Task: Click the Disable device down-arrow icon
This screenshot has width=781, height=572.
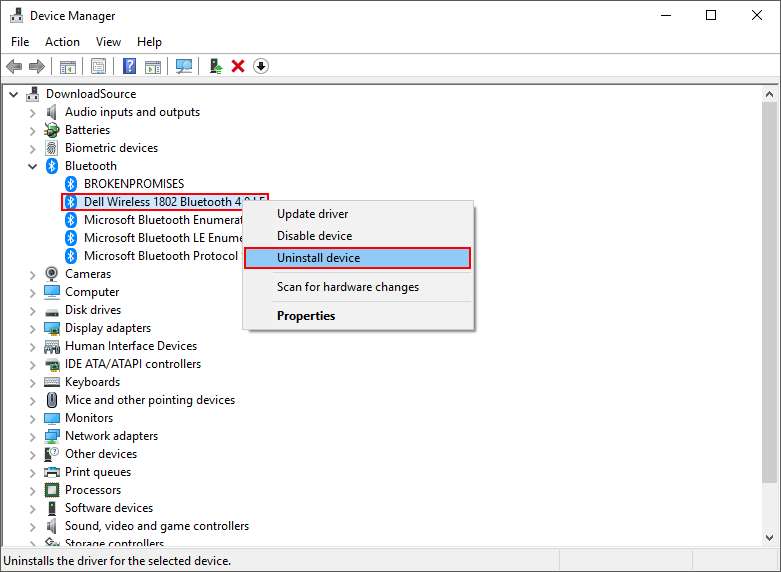Action: pos(261,66)
